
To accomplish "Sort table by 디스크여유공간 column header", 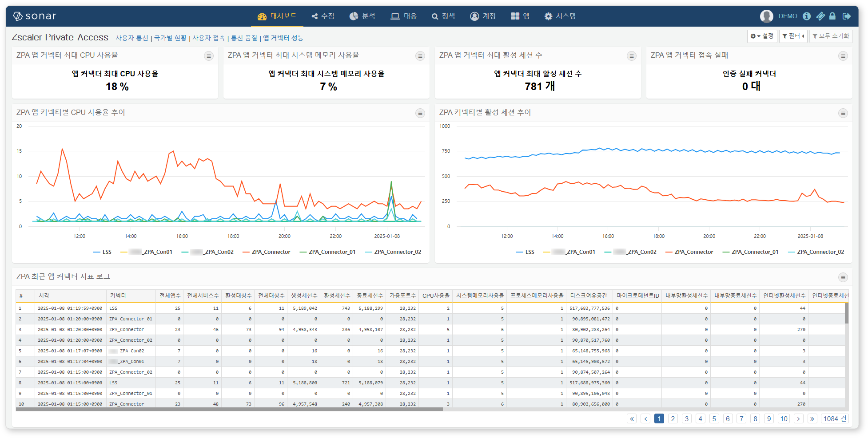I will click(x=589, y=296).
